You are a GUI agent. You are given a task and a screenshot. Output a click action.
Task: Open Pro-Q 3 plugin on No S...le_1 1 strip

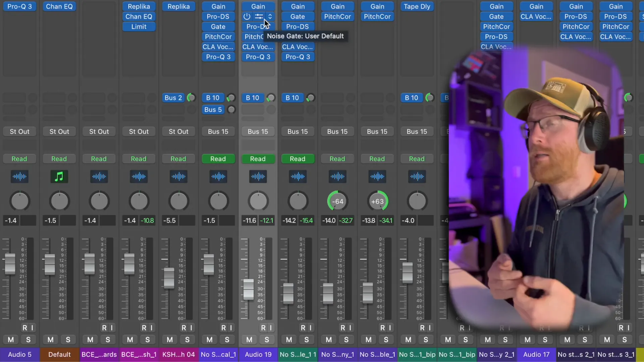pos(298,57)
